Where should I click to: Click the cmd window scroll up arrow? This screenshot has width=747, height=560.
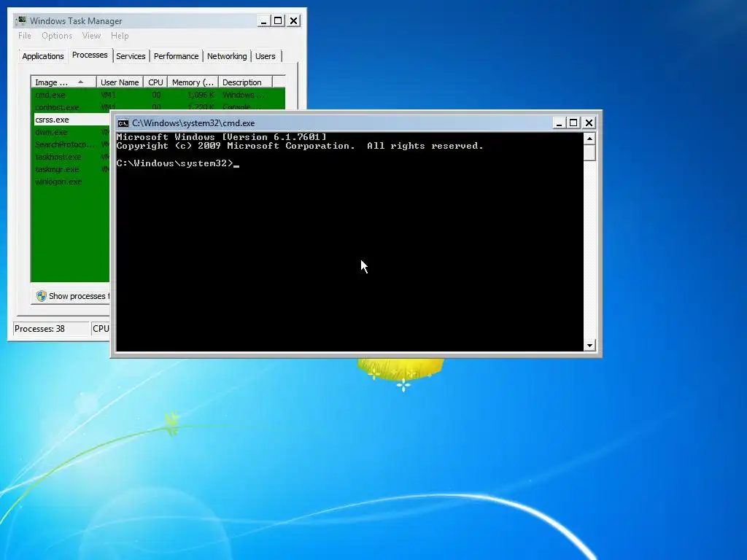589,139
